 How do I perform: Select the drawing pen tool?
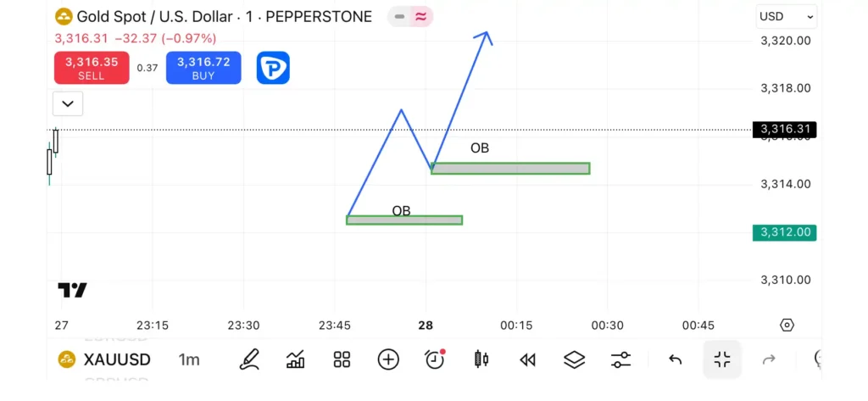(250, 359)
